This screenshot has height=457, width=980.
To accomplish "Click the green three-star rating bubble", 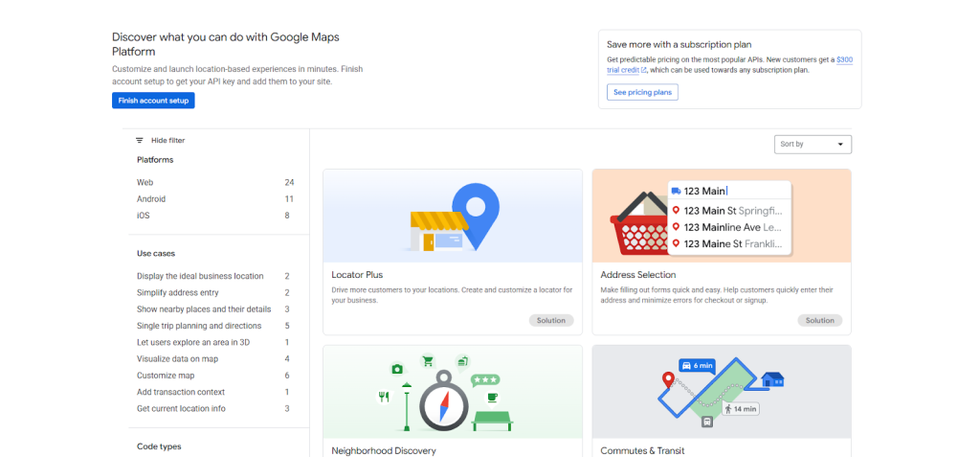I will click(x=484, y=379).
